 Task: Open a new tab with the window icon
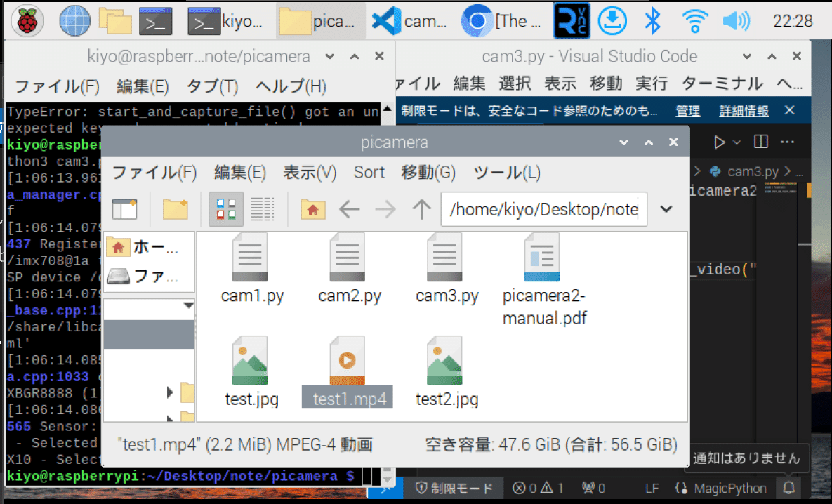125,208
